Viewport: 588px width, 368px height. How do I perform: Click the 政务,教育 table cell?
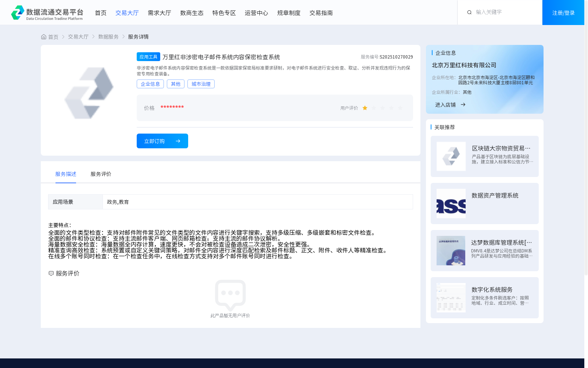(258, 202)
